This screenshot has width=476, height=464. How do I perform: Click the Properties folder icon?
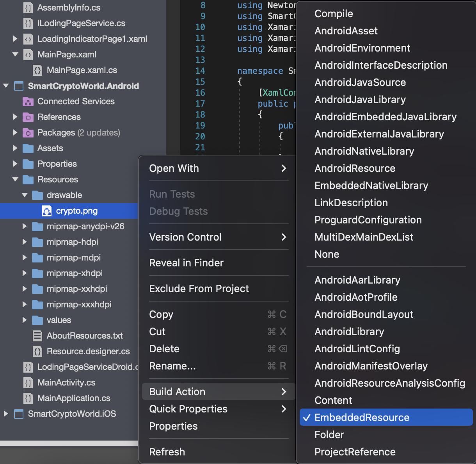pyautogui.click(x=28, y=164)
